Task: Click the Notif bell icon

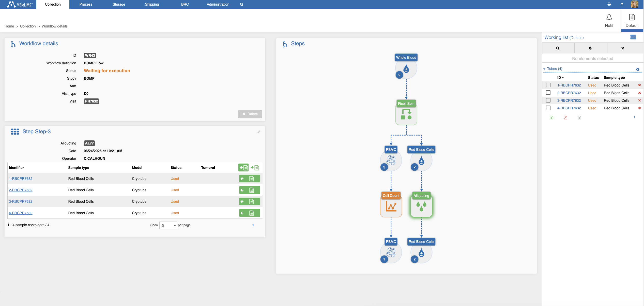Action: click(x=609, y=18)
